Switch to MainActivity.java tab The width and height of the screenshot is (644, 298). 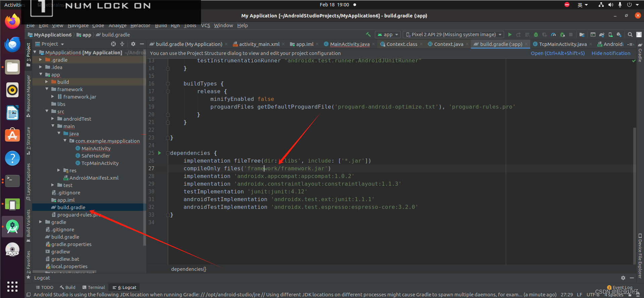point(350,44)
